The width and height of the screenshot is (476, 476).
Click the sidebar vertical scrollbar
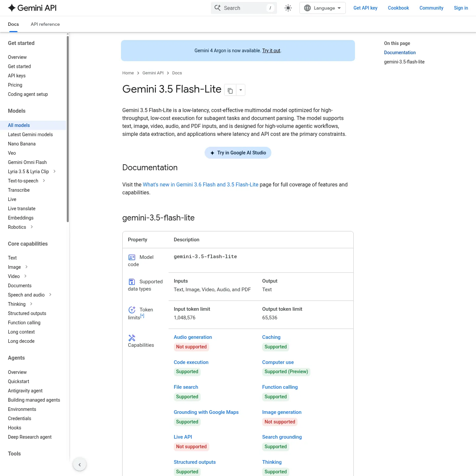[68, 129]
